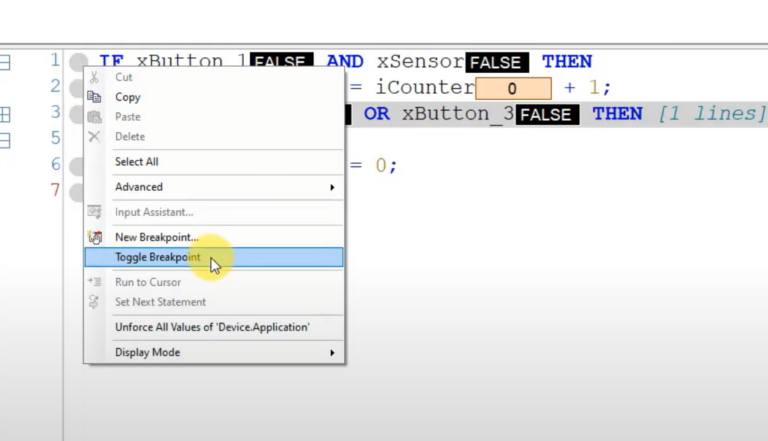
Task: Expand the folded block at line 3
Action: (x=5, y=114)
